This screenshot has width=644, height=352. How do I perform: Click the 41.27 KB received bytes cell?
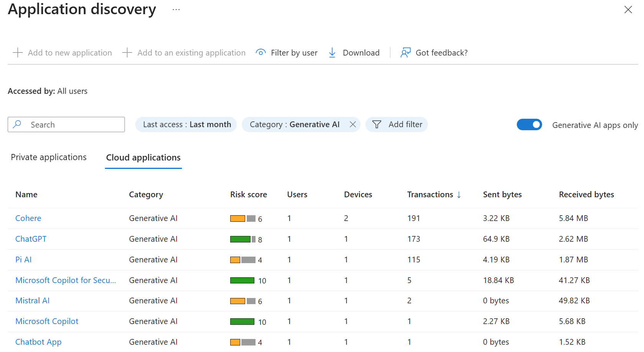574,280
